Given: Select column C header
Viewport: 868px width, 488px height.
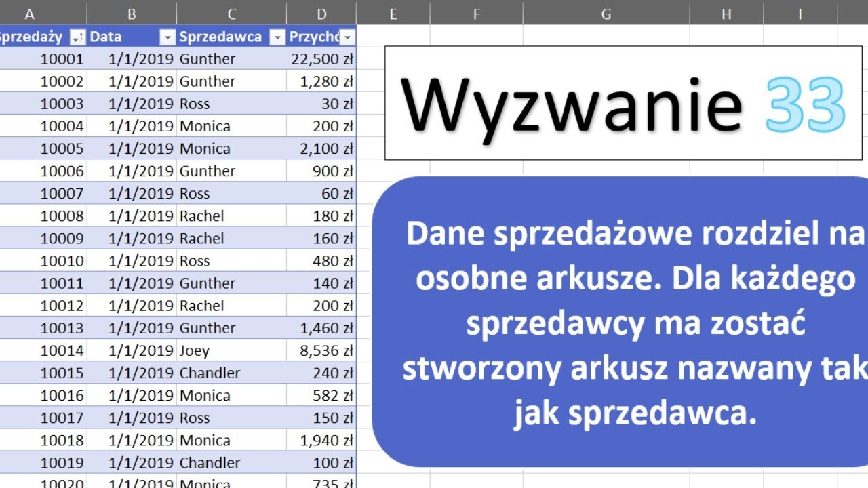Looking at the screenshot, I should click(232, 14).
